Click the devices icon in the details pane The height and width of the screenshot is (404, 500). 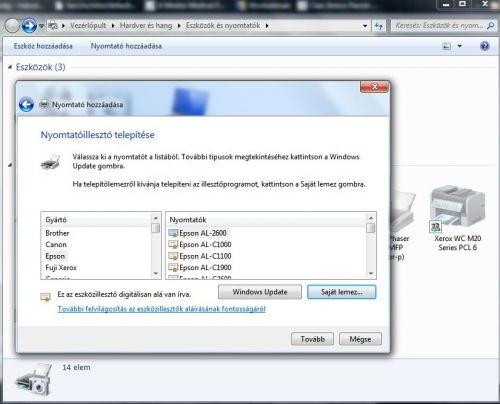[33, 379]
